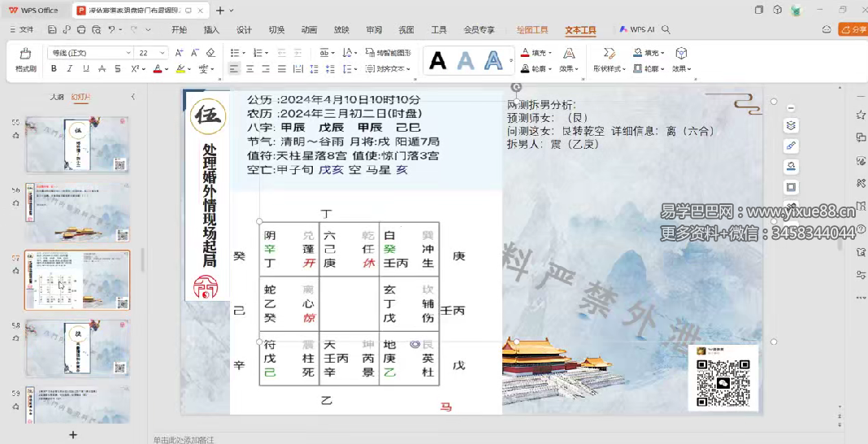The height and width of the screenshot is (444, 868).
Task: Click the Redo arrow icon
Action: click(x=134, y=30)
